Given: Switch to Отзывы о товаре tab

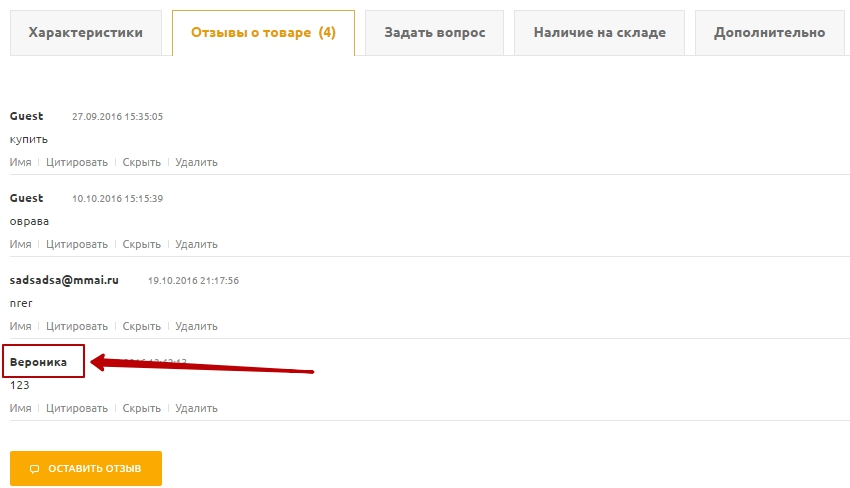Looking at the screenshot, I should click(263, 33).
